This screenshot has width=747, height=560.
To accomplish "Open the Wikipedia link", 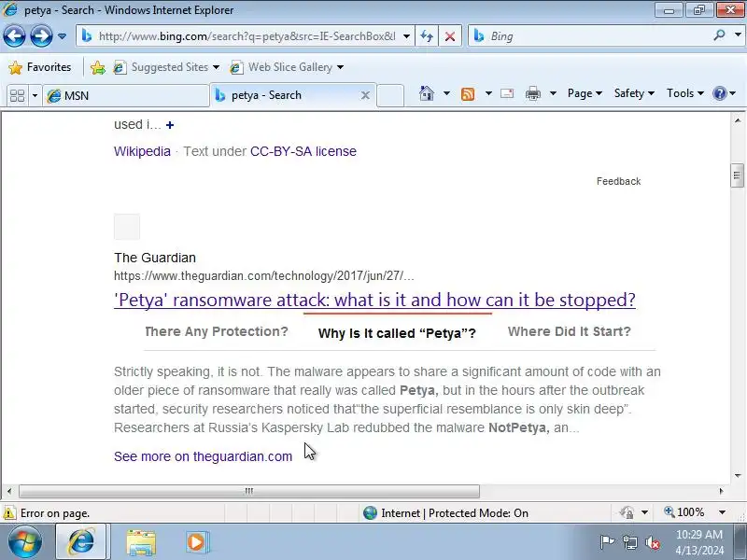I will 142,151.
